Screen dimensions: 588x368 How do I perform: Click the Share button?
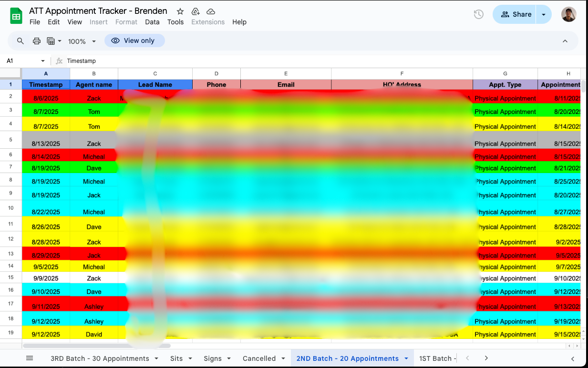[516, 14]
